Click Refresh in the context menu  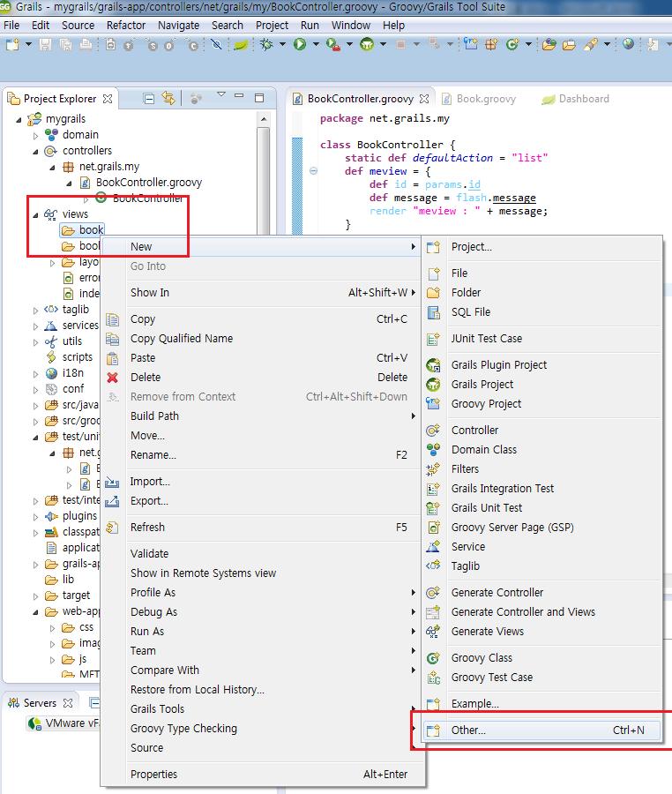tap(263, 528)
